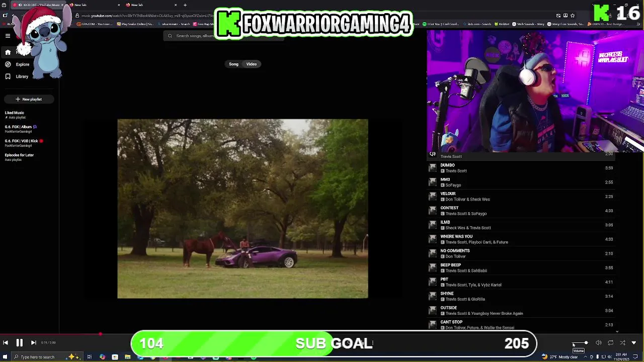
Task: Click artists Travis Scott & GloRilla
Action: pos(465,299)
